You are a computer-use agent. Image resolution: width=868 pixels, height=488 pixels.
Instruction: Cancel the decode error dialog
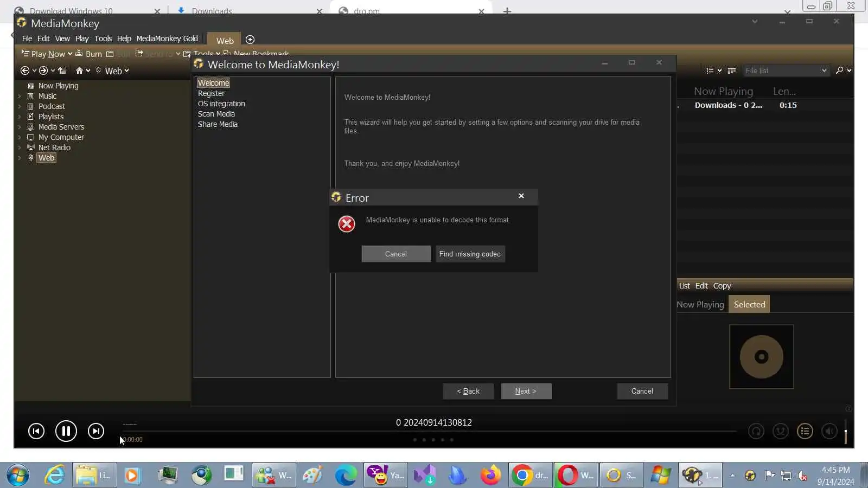coord(396,254)
